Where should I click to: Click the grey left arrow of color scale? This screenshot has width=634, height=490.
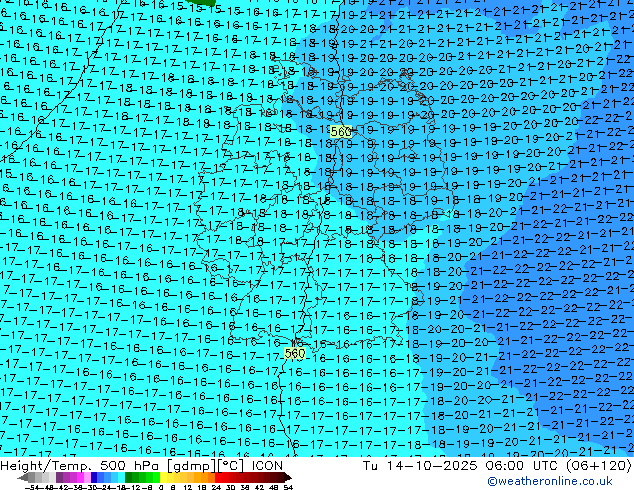(x=23, y=477)
